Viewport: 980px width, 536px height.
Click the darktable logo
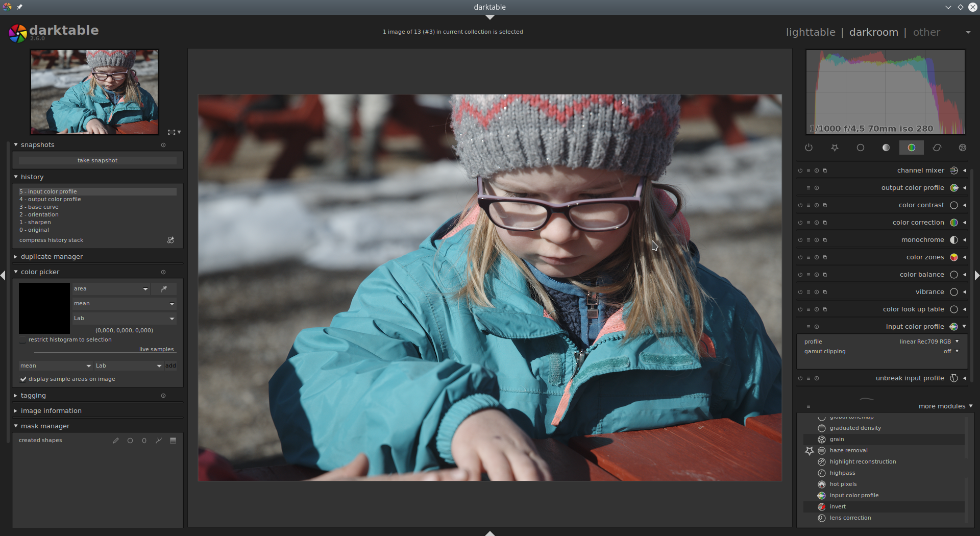pos(54,33)
